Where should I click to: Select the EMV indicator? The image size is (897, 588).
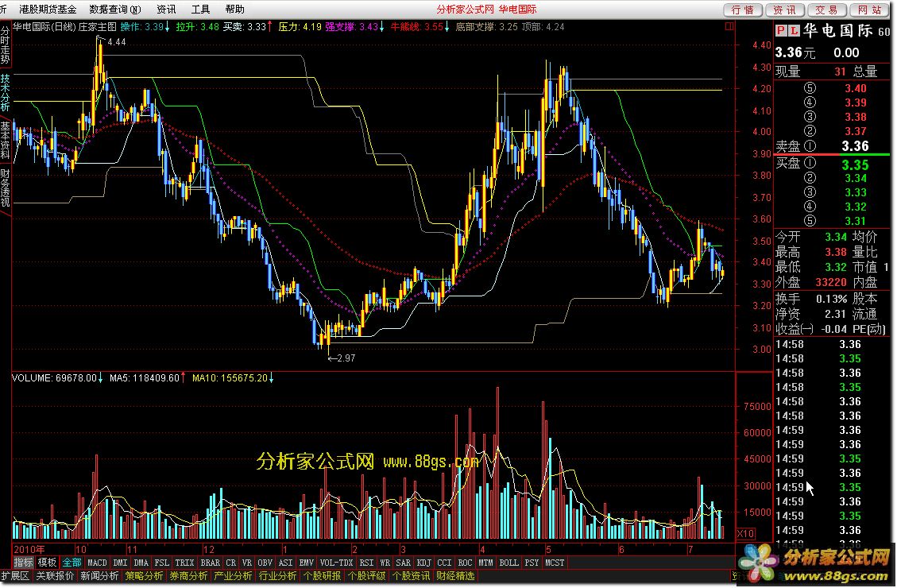(306, 563)
